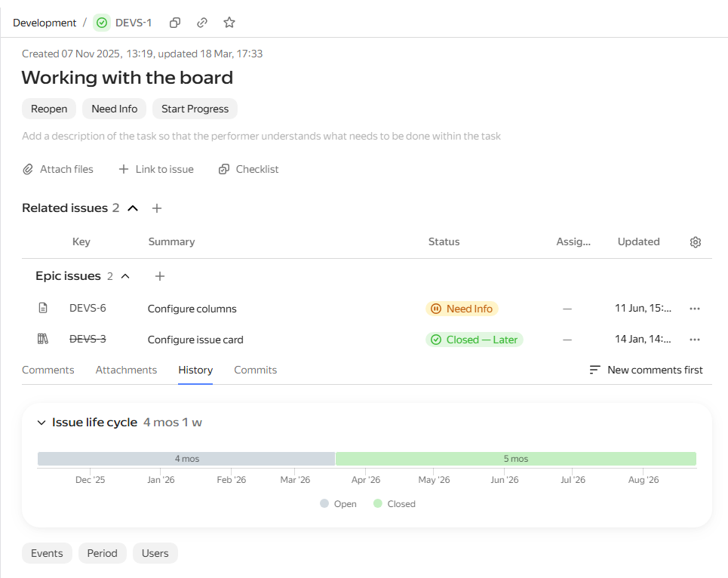This screenshot has width=728, height=578.
Task: Copy the link to DEVS-1
Action: [x=202, y=23]
